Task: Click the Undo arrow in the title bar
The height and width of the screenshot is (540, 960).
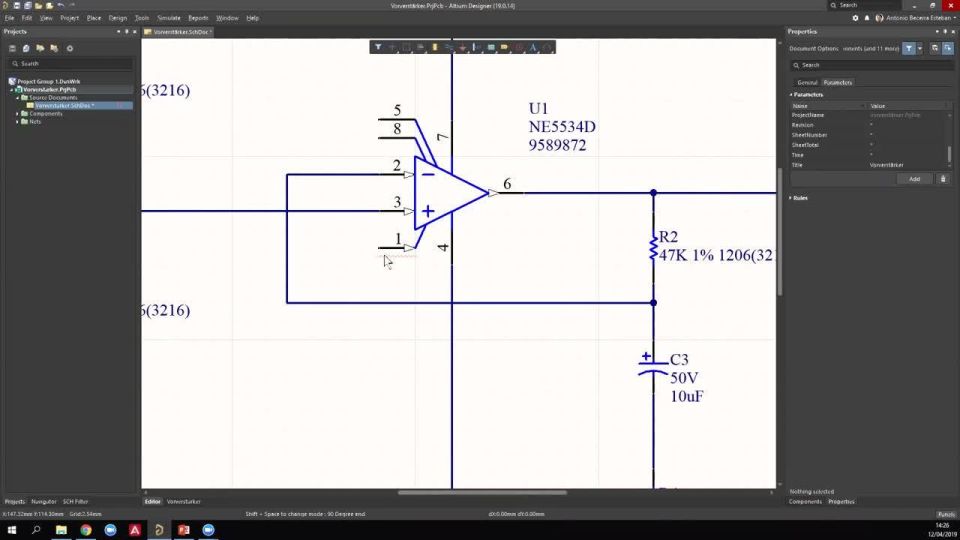Action: click(x=61, y=6)
